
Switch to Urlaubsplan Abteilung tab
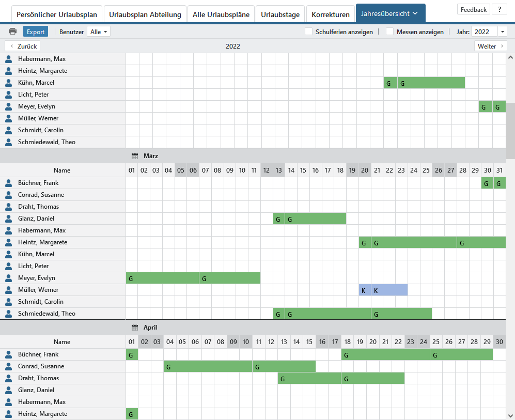(x=145, y=14)
